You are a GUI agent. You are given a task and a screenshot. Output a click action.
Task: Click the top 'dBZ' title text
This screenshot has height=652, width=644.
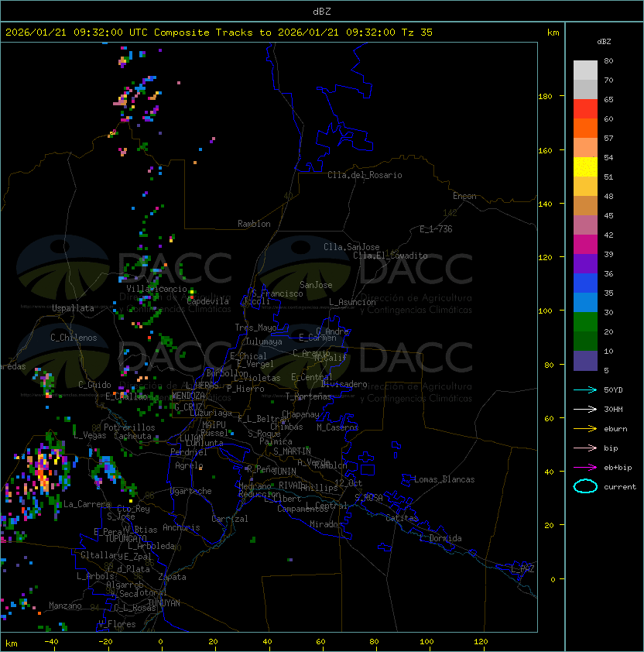(x=322, y=11)
